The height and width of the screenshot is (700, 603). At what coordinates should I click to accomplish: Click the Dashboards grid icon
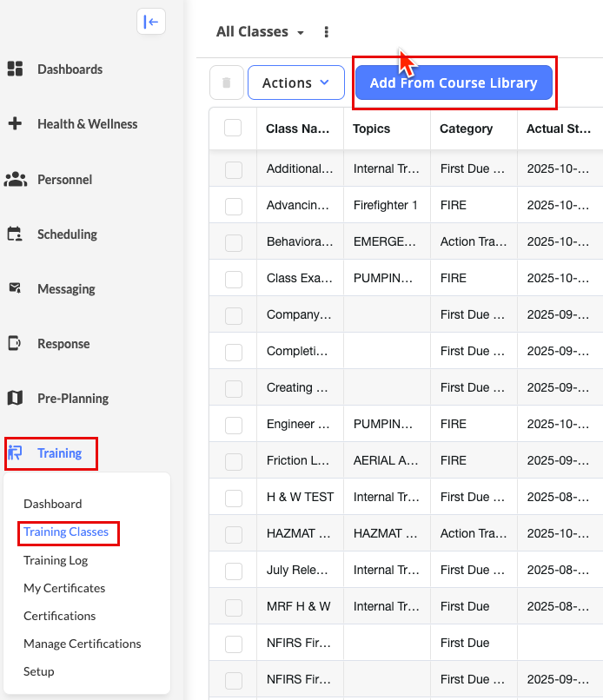(15, 69)
